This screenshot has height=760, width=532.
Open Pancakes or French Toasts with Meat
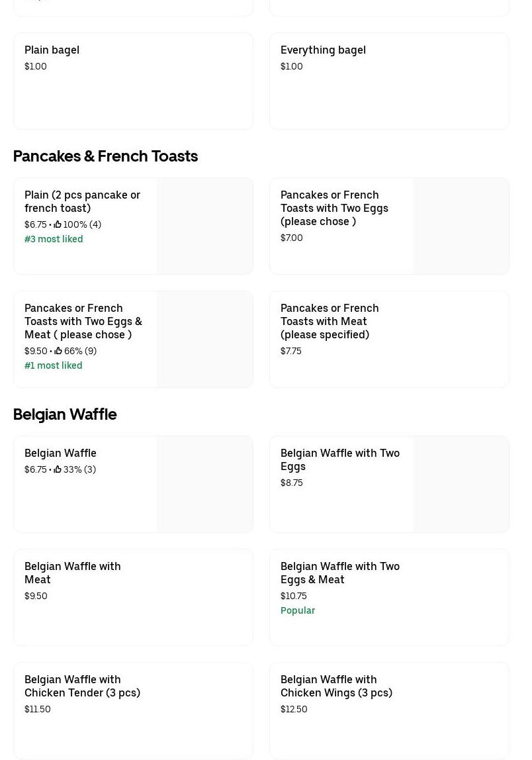click(x=330, y=321)
